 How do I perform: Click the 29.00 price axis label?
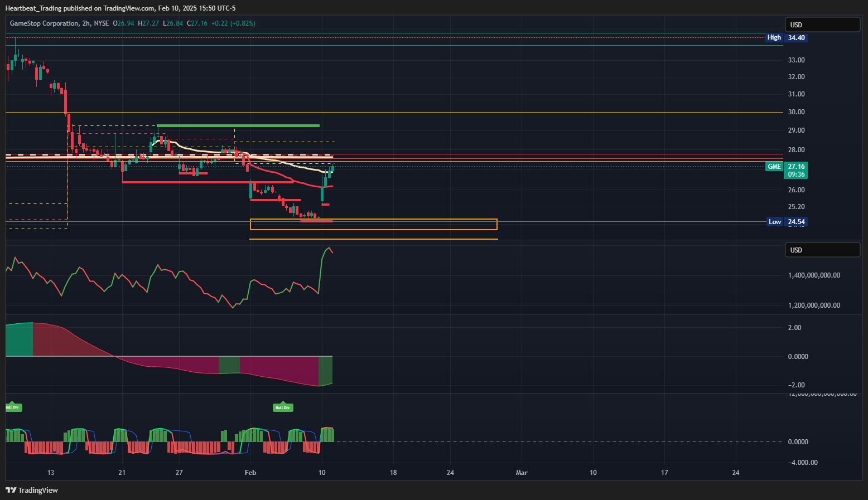[x=796, y=130]
